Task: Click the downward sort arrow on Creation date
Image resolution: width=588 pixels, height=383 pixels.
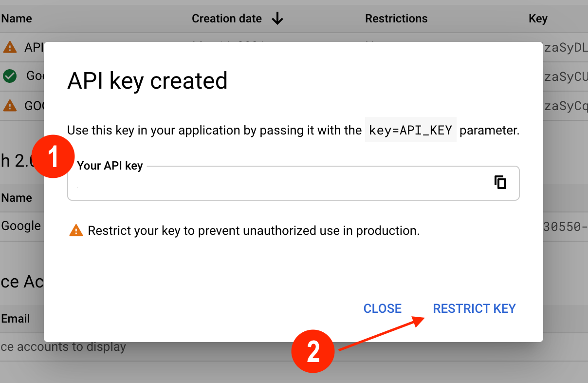Action: (277, 19)
